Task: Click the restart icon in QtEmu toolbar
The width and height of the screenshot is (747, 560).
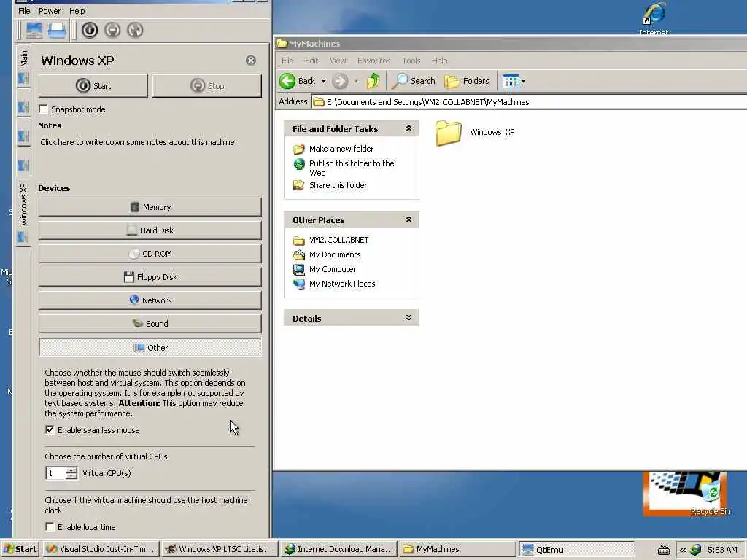Action: [135, 31]
